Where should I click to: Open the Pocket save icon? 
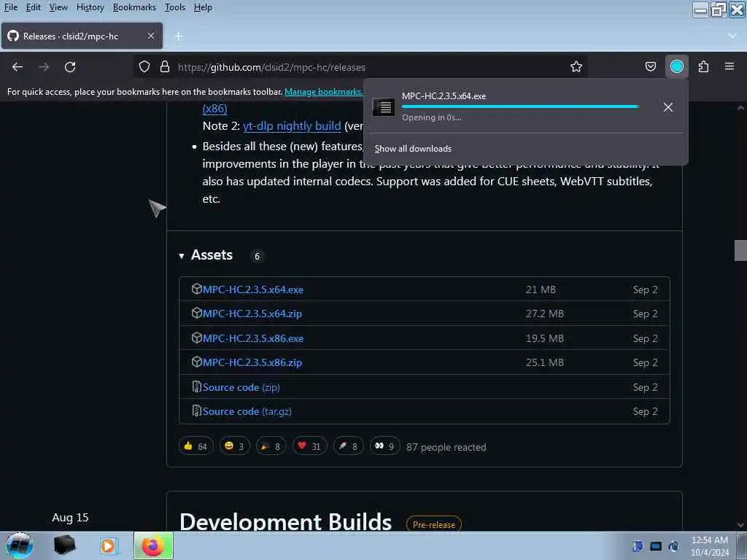[x=650, y=66]
